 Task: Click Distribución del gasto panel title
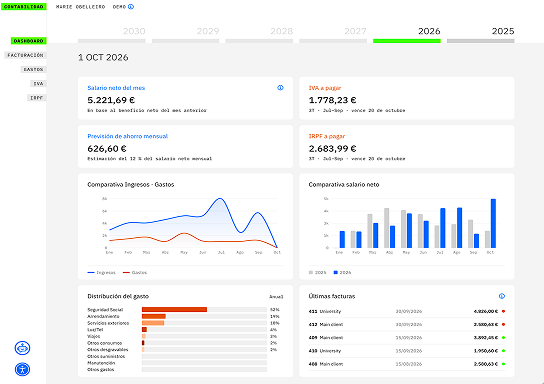[x=118, y=296]
